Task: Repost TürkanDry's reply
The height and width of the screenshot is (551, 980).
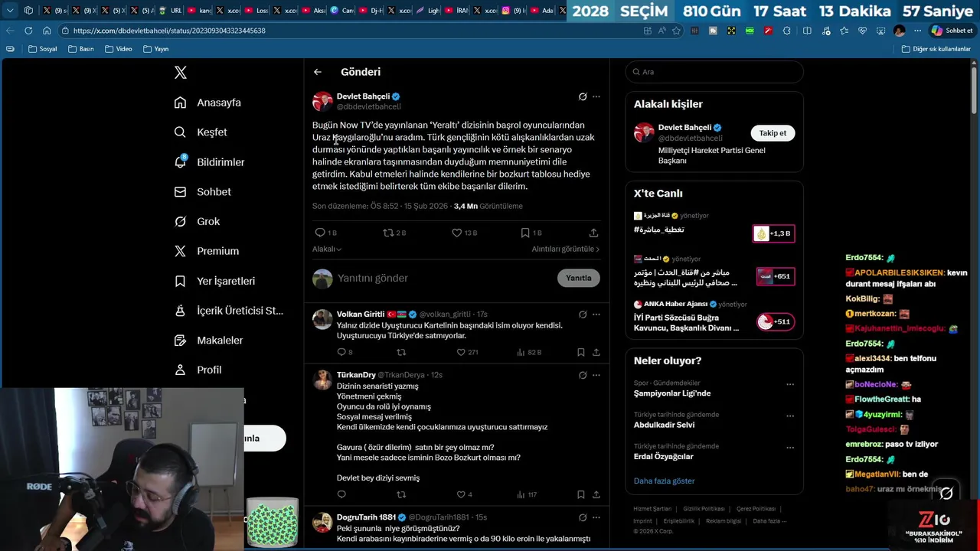Action: point(401,494)
